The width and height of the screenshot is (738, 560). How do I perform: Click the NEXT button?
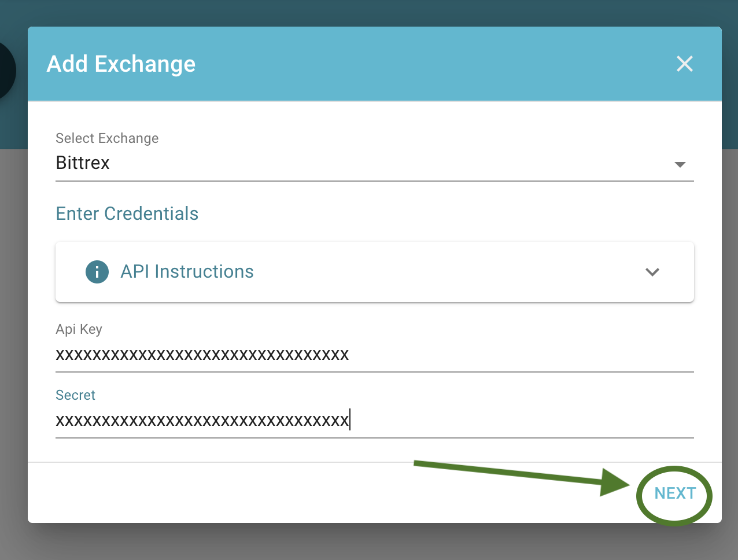(x=675, y=493)
